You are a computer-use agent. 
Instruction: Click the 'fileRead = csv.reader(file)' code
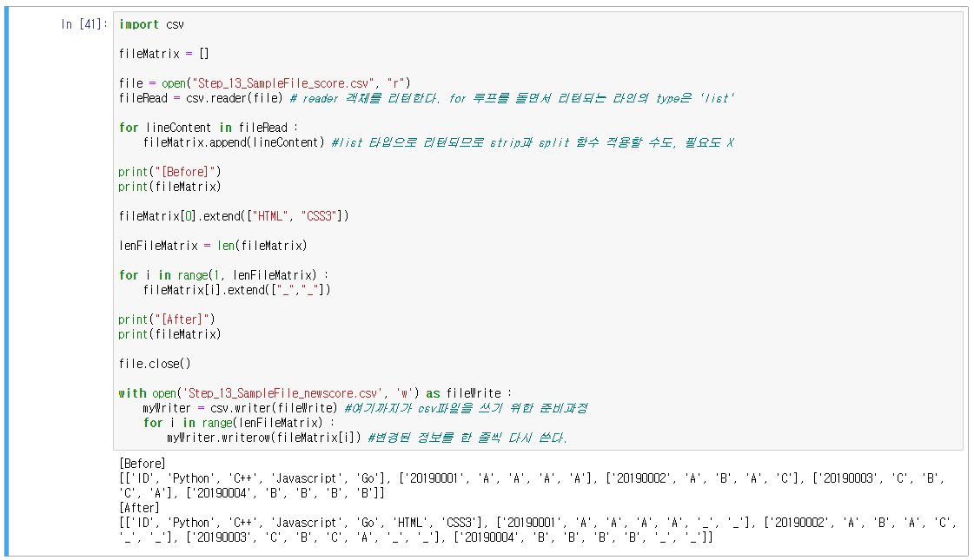click(201, 98)
